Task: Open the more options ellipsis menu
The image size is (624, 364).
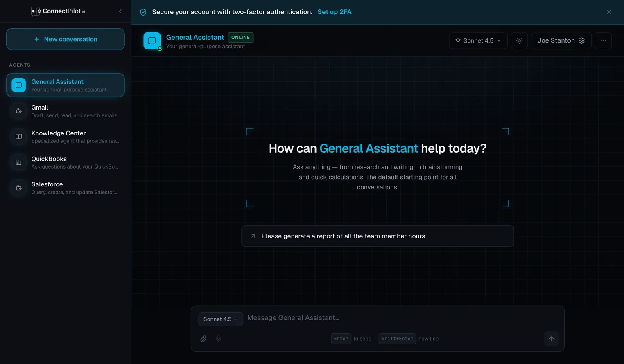Action: [x=603, y=40]
